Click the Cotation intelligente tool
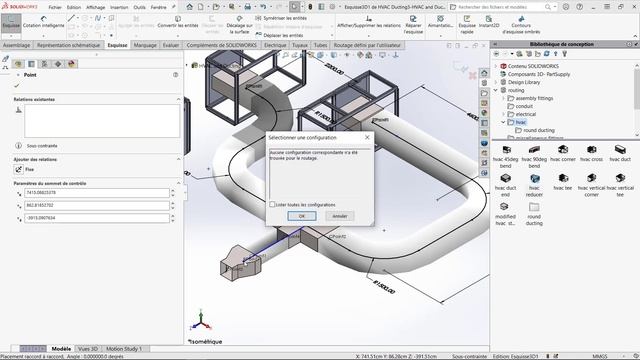640x360 pixels. (x=44, y=22)
